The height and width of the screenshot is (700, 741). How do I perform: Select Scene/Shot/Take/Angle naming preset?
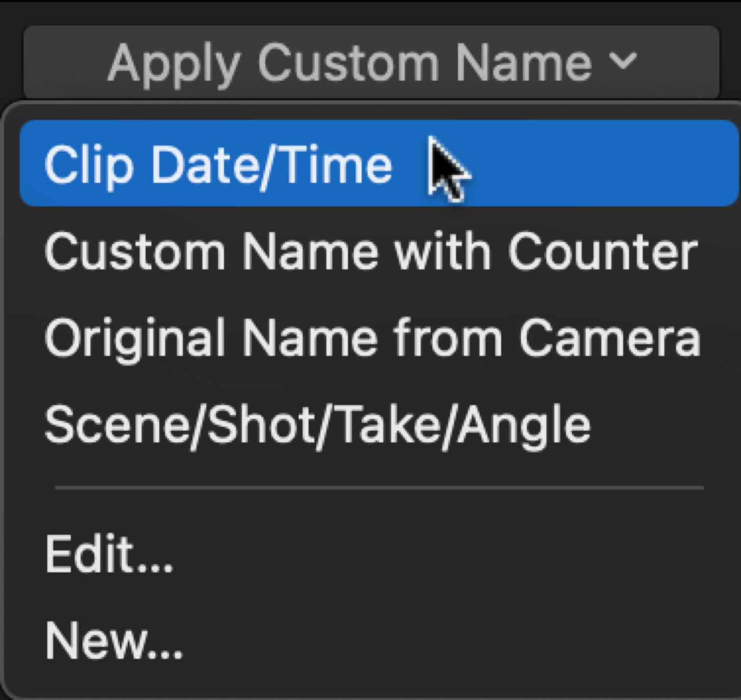pos(318,425)
